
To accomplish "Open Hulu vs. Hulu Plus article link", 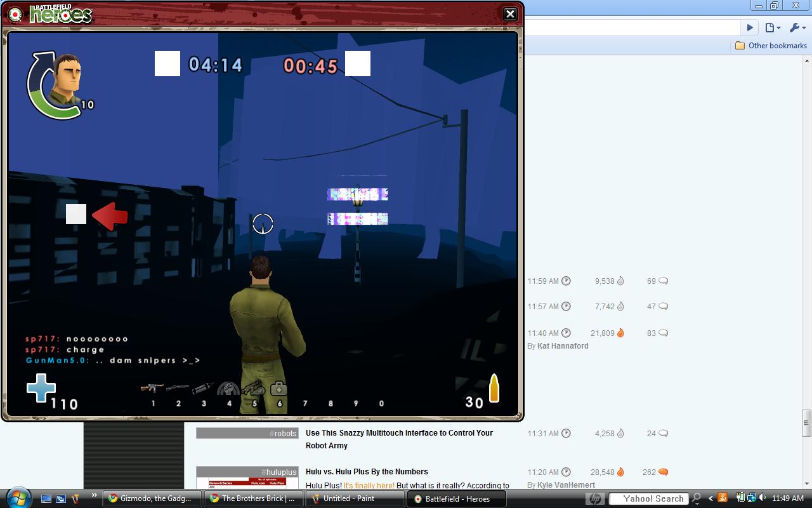I will pyautogui.click(x=367, y=472).
